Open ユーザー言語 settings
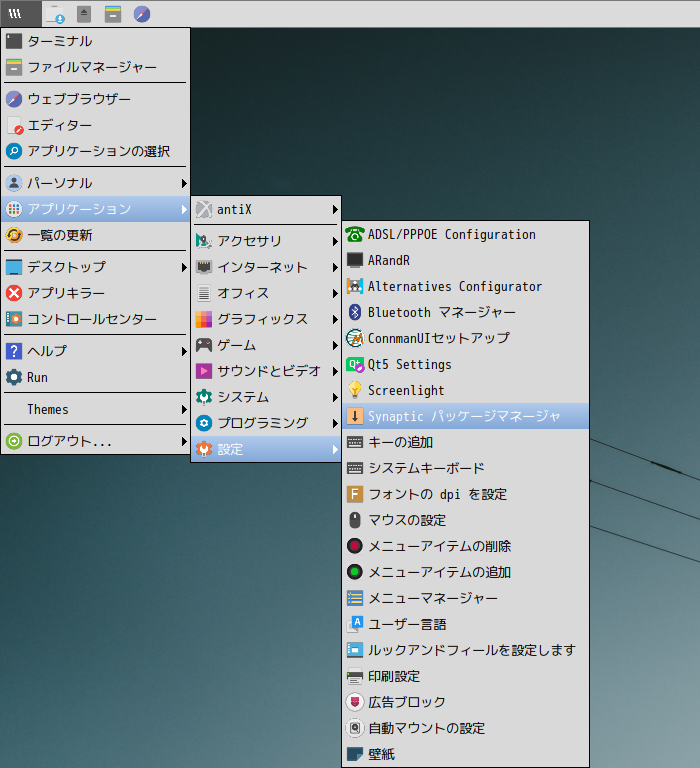The width and height of the screenshot is (700, 768). [x=465, y=624]
